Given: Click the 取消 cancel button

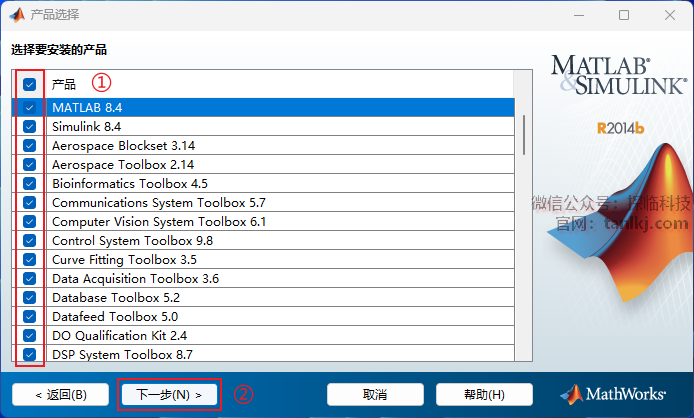Looking at the screenshot, I should (375, 395).
